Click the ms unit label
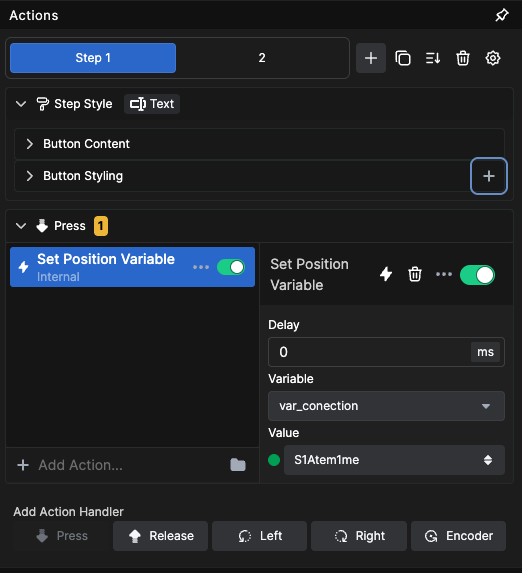522x573 pixels. coord(485,352)
